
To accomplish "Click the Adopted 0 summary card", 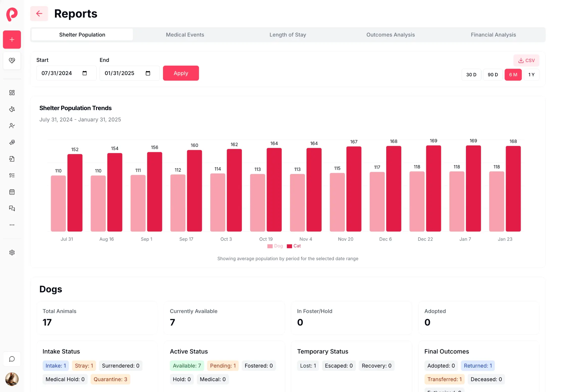I will tap(479, 318).
